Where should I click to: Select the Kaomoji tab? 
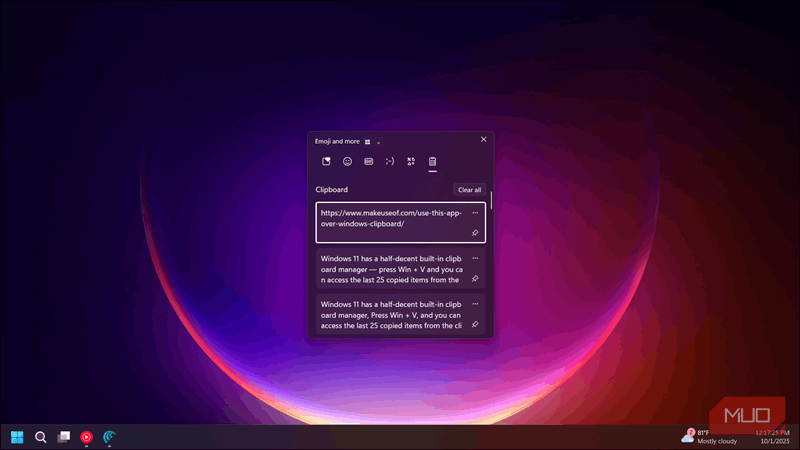pyautogui.click(x=390, y=161)
